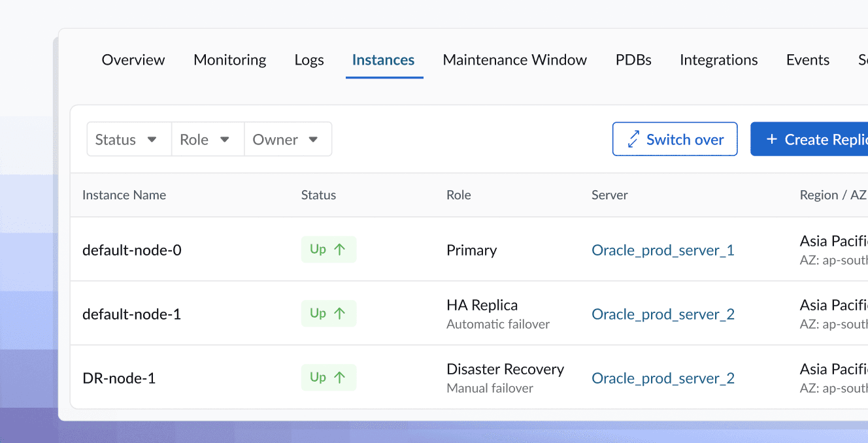This screenshot has height=443, width=868.
Task: Click the Region / AZ column header
Action: click(x=833, y=195)
